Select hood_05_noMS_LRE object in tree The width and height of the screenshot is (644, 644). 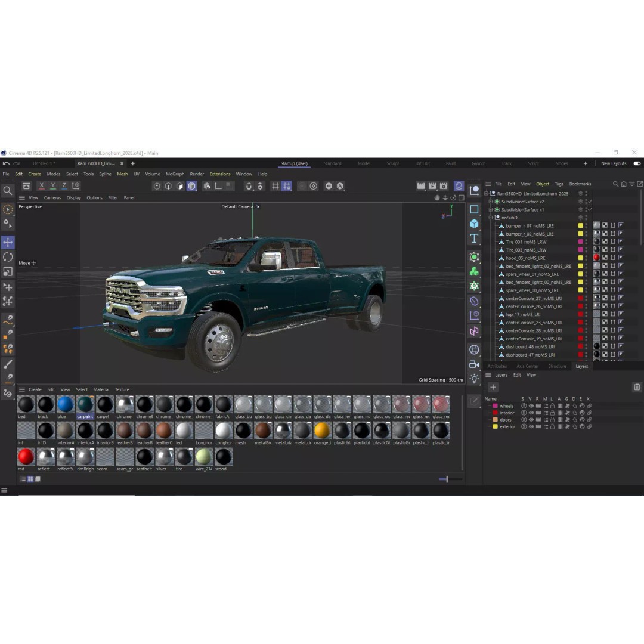(525, 258)
